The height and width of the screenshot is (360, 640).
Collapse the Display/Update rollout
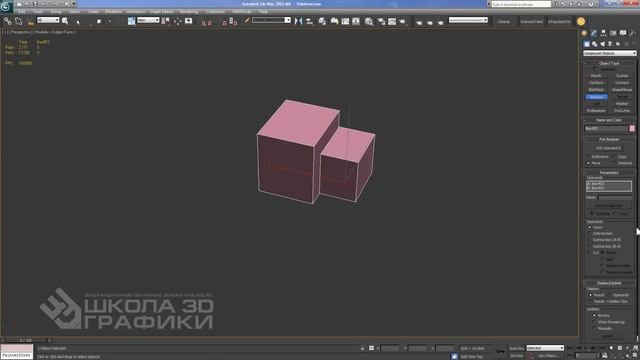click(609, 283)
